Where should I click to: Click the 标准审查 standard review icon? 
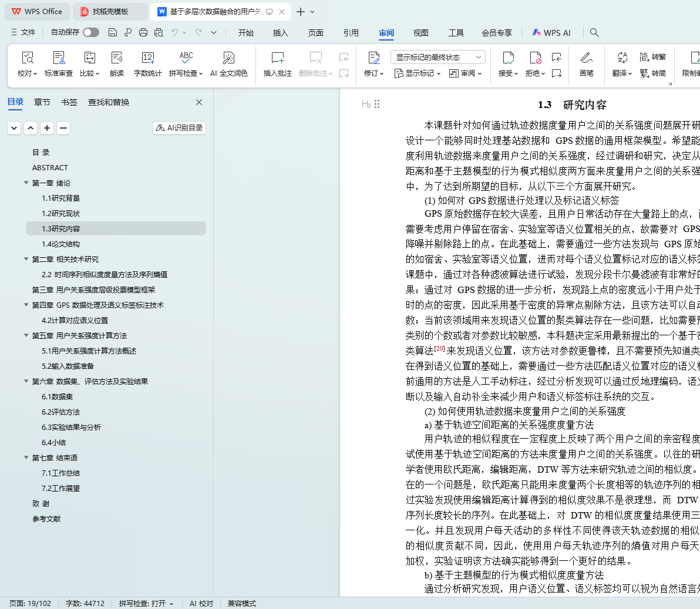59,58
